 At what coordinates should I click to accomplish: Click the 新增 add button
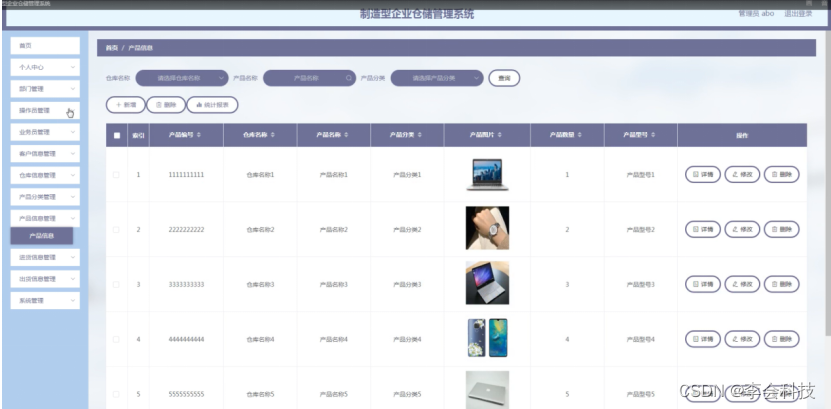126,105
